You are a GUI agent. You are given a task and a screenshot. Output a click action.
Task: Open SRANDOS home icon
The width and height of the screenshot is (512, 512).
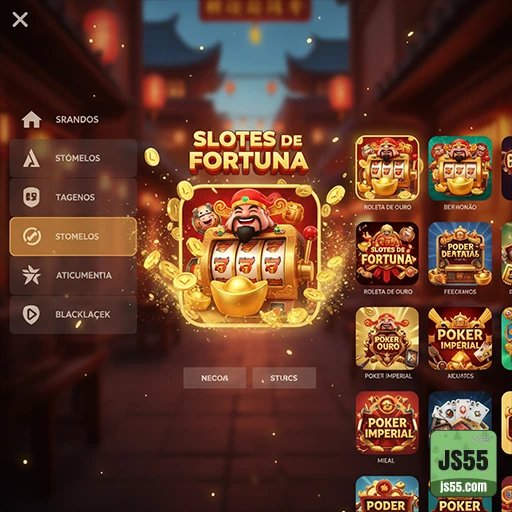tap(31, 119)
